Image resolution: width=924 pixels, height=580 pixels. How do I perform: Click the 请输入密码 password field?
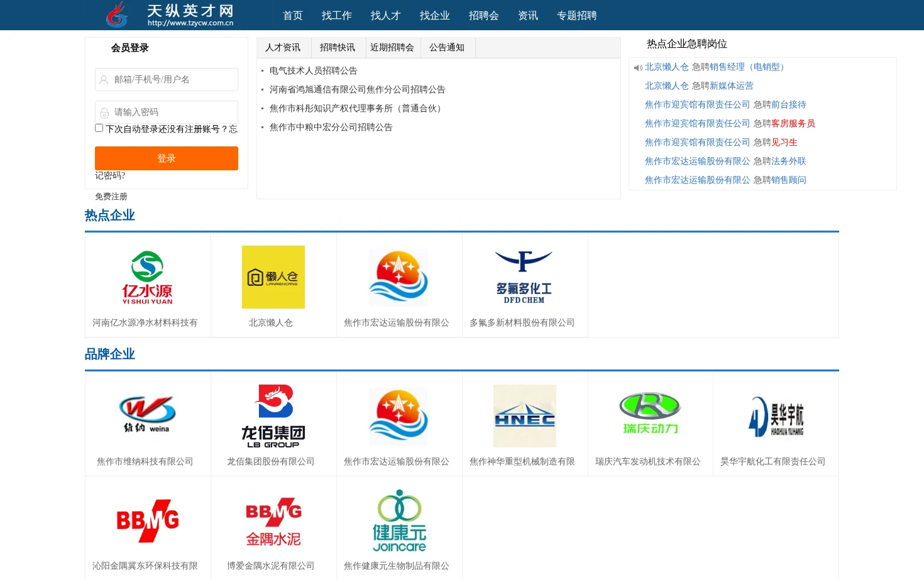click(x=167, y=112)
